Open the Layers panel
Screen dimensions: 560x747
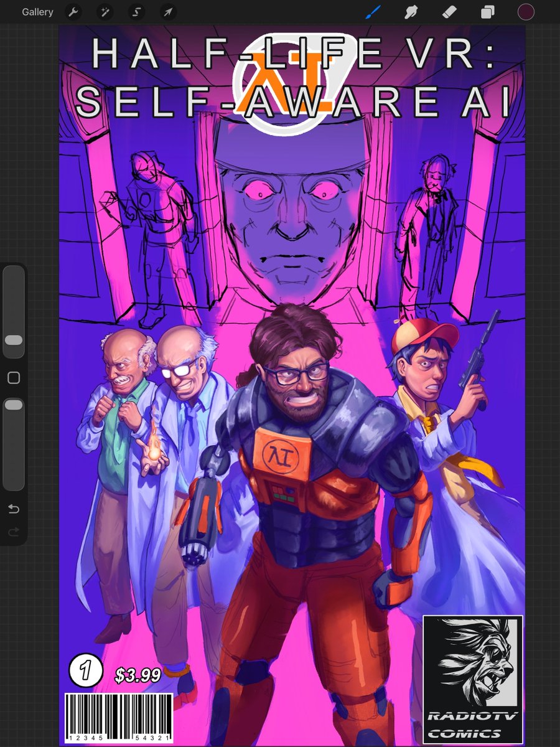(x=488, y=12)
